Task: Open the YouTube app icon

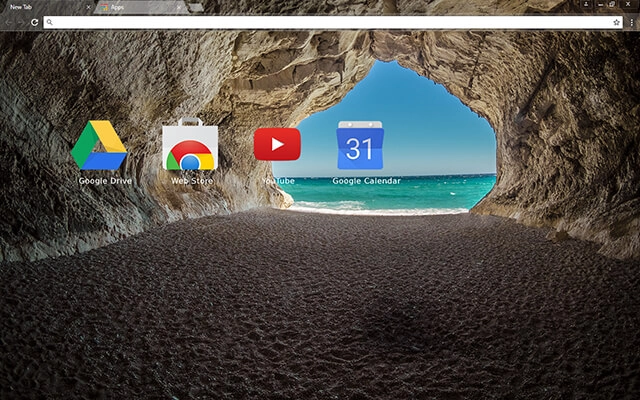Action: pos(277,144)
